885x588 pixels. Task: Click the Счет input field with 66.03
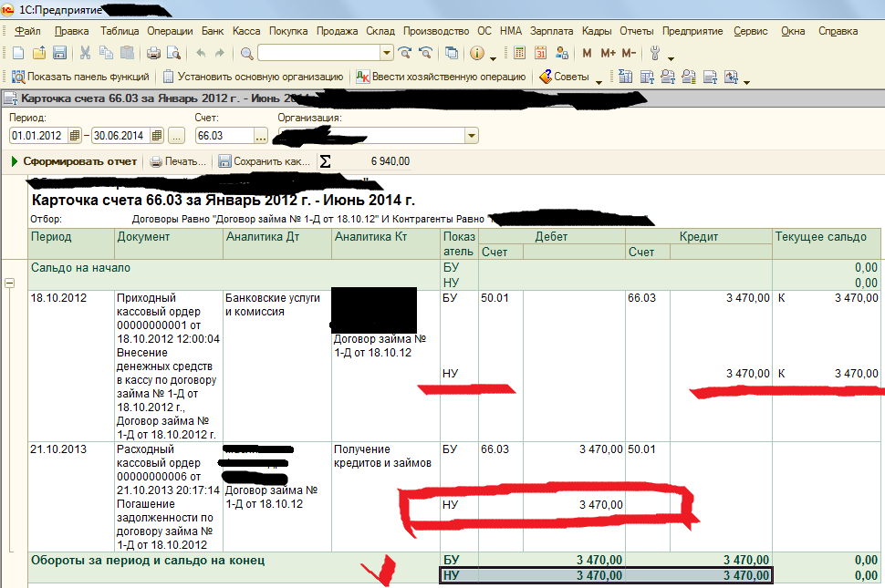pos(223,136)
